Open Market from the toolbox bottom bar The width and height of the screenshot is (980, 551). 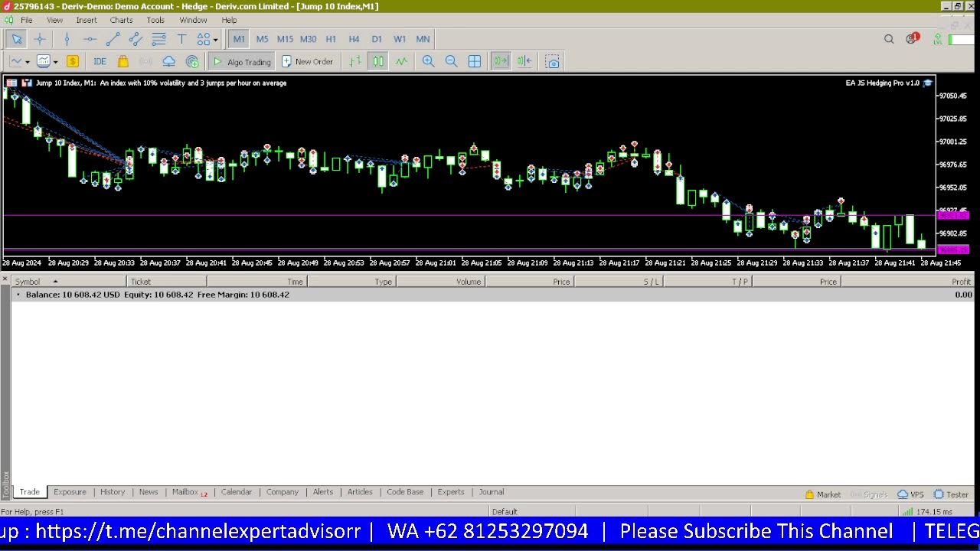(x=823, y=494)
